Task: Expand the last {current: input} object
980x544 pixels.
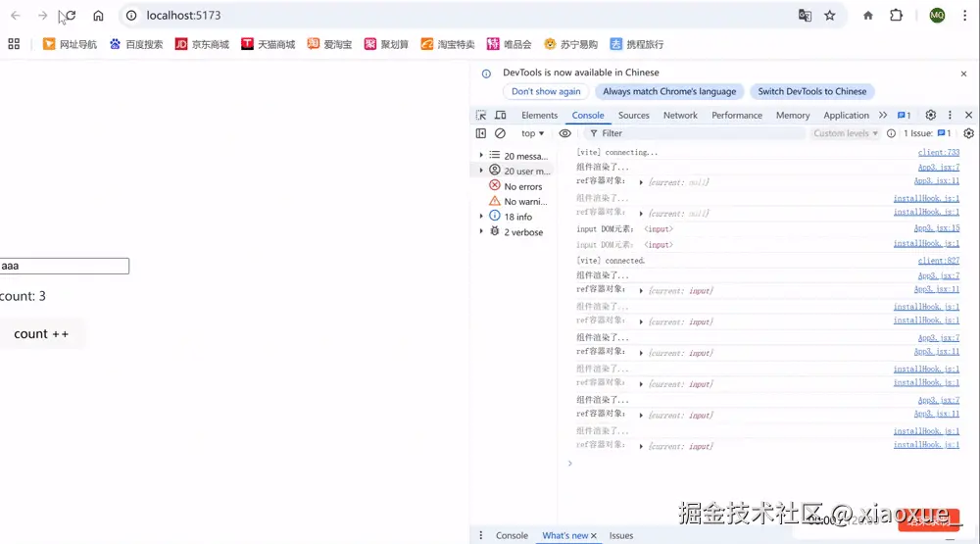Action: pos(641,446)
